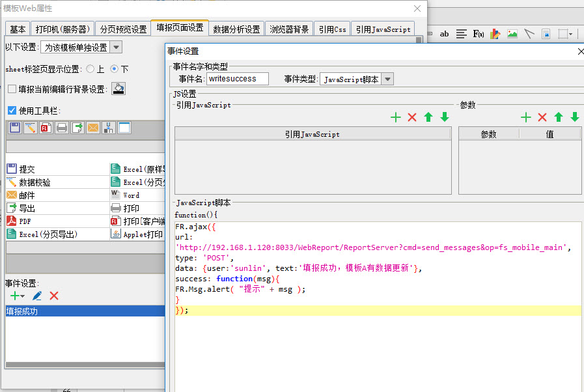
Task: Edit the selected event with pencil icon
Action: click(37, 296)
